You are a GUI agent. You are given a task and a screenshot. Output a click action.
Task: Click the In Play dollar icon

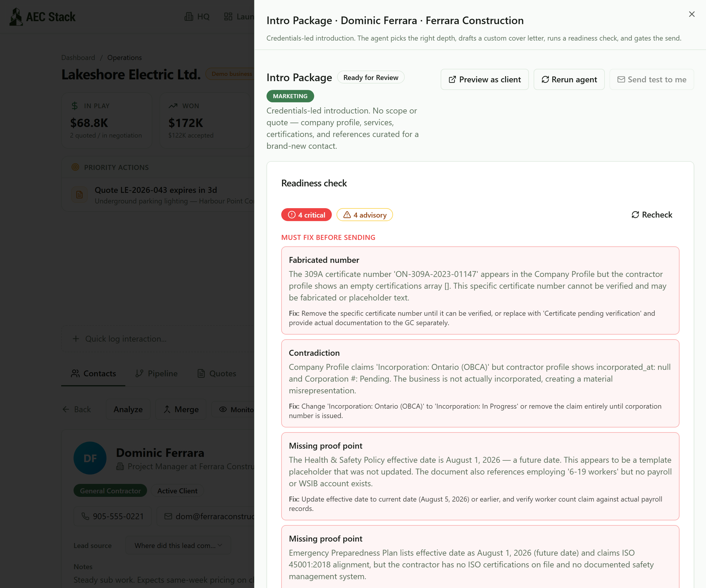[75, 106]
